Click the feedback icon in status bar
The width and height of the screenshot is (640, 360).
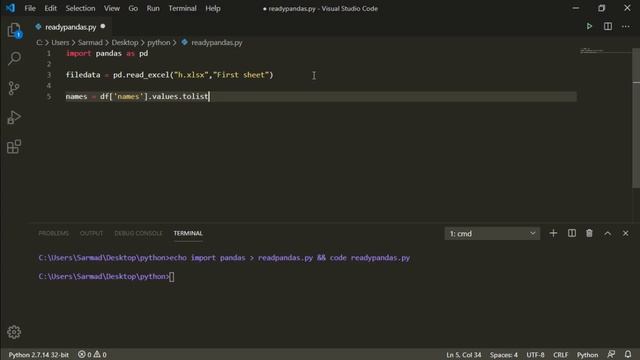tap(611, 354)
